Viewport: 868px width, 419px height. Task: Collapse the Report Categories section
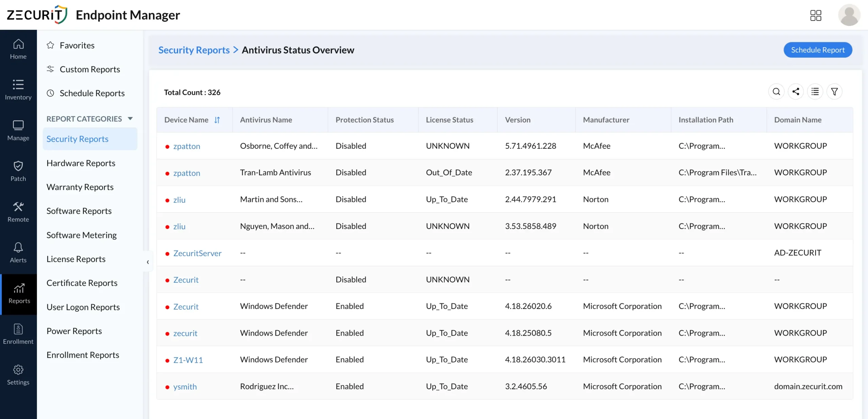coord(130,119)
